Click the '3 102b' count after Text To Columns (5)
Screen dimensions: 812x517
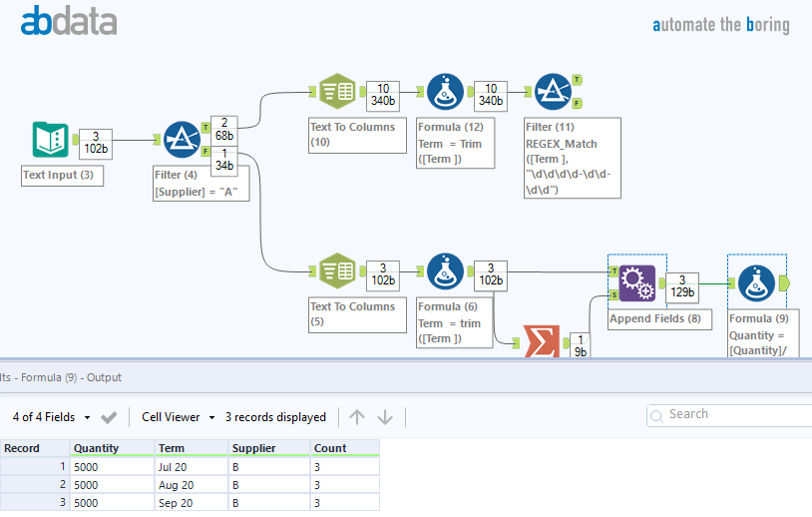pyautogui.click(x=383, y=275)
